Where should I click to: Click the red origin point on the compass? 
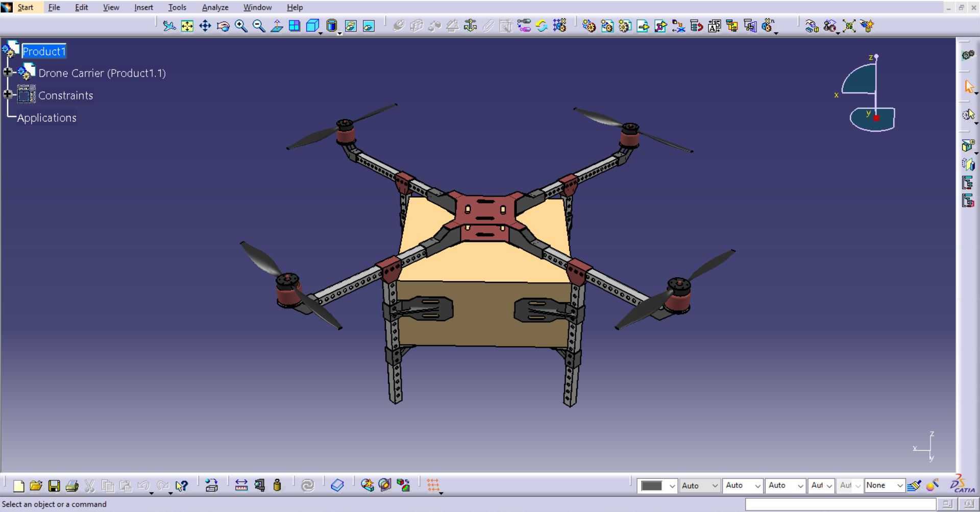point(876,118)
